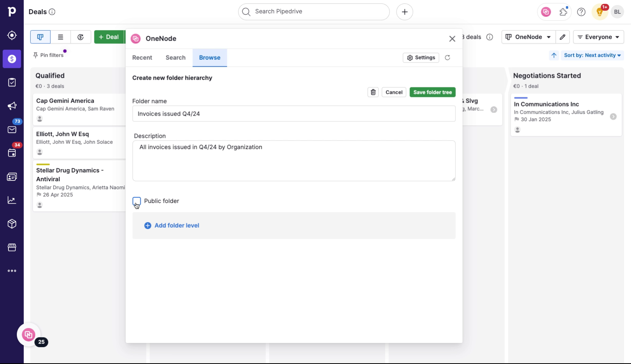631x364 pixels.
Task: Open the help question-mark icon
Action: 581,12
